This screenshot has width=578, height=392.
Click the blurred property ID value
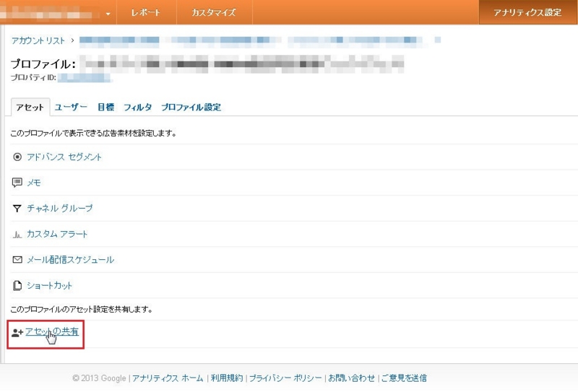click(85, 78)
